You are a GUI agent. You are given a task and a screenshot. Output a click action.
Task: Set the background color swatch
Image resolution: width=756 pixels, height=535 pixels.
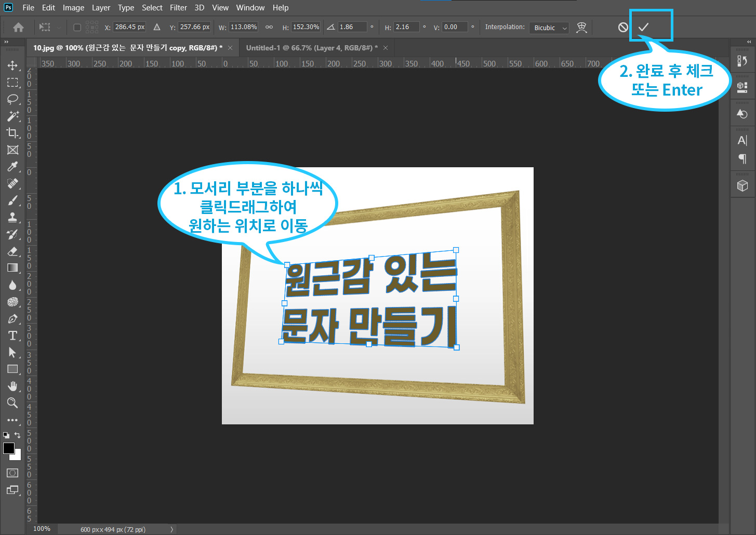(18, 457)
